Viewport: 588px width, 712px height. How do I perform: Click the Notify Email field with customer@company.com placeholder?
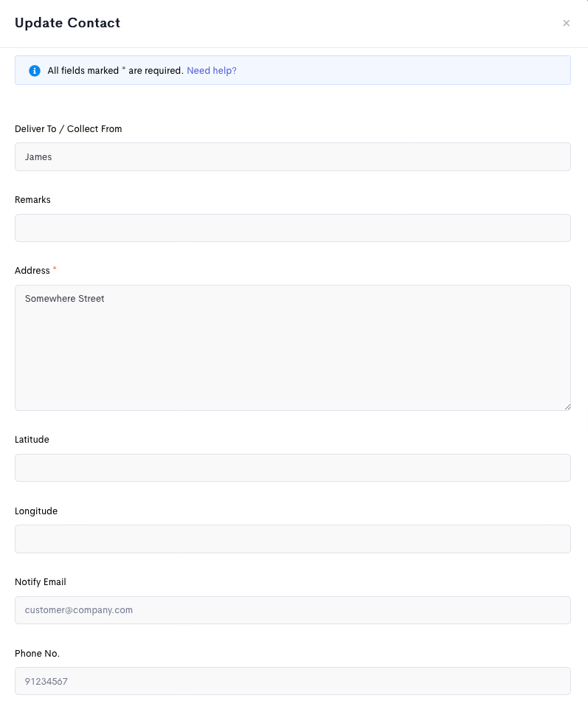(293, 610)
